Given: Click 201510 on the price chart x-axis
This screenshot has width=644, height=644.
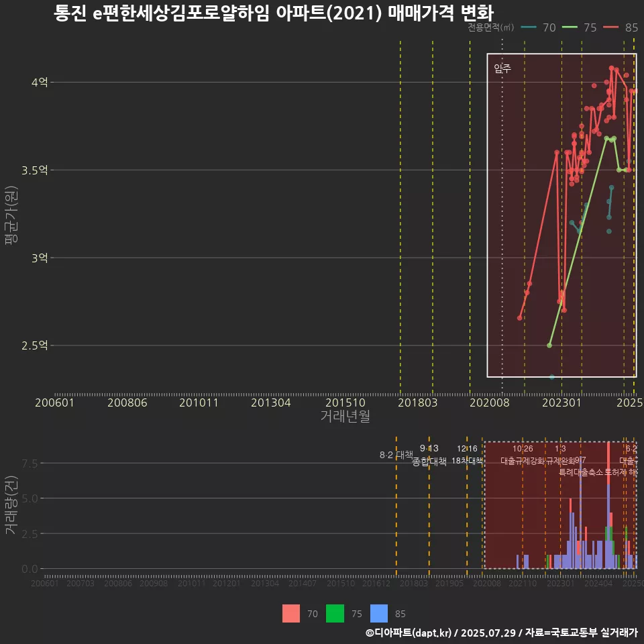Looking at the screenshot, I should coord(345,402).
